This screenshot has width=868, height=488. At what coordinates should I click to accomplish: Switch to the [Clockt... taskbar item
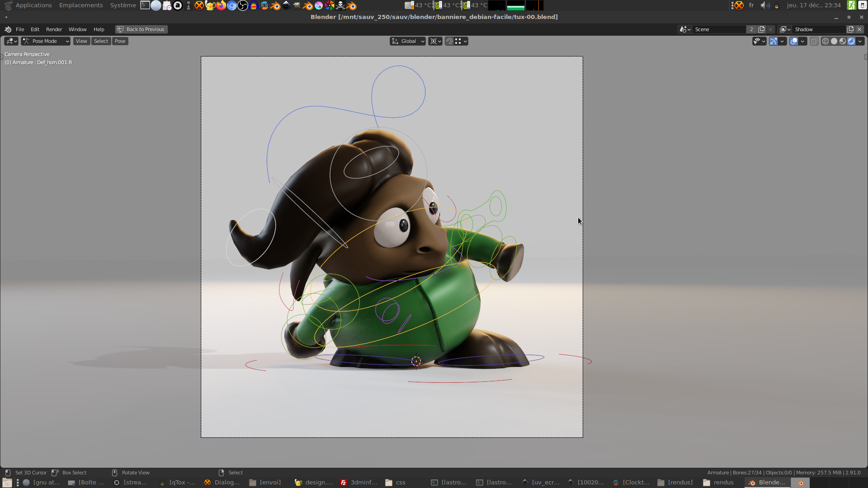pyautogui.click(x=631, y=483)
